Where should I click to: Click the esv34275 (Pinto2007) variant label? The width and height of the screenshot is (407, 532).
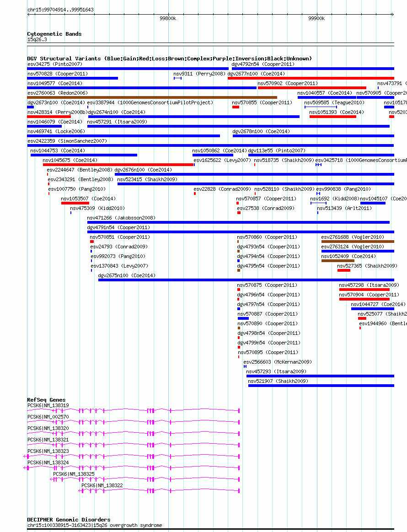[x=55, y=64]
